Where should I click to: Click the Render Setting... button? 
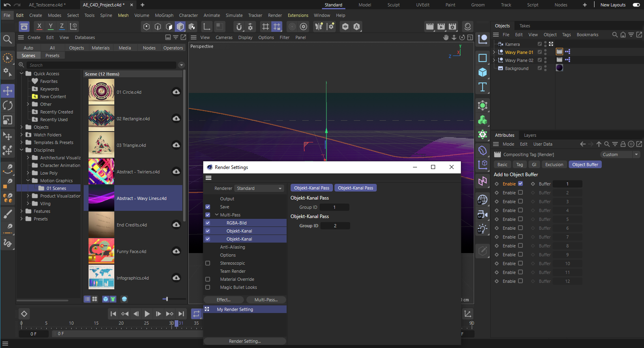(x=245, y=341)
